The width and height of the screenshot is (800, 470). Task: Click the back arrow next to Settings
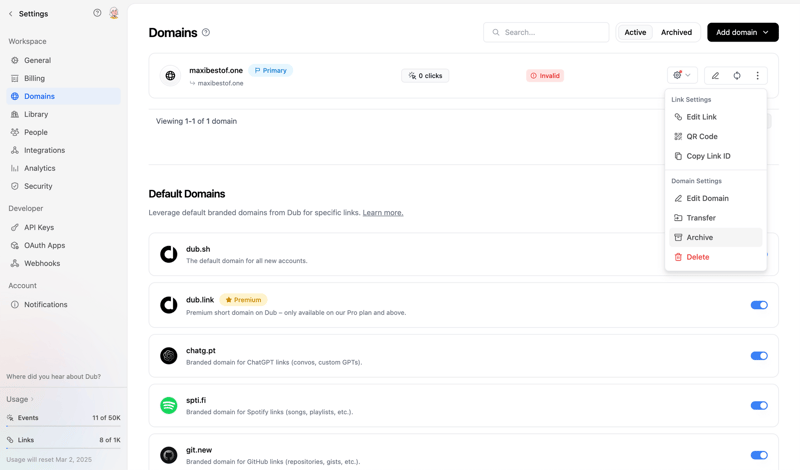point(11,14)
